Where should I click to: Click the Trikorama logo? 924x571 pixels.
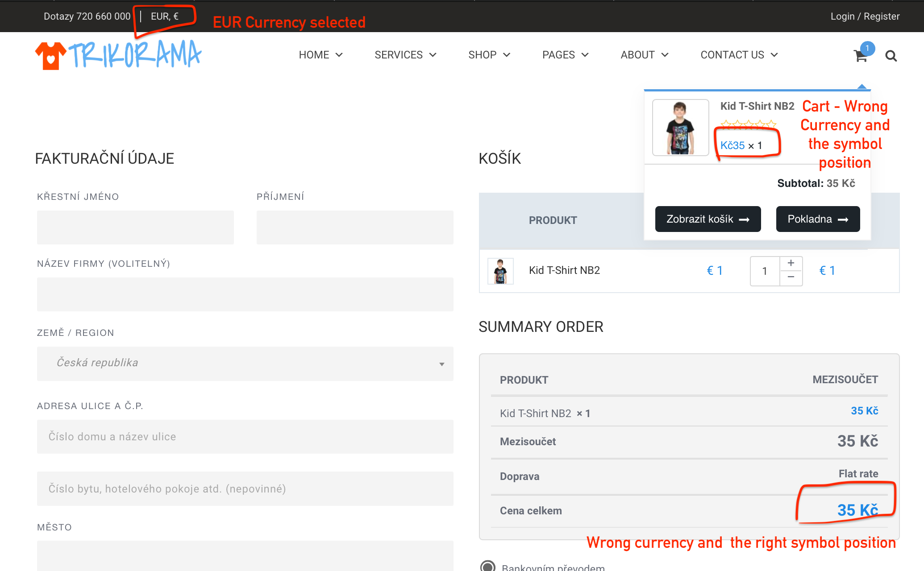[x=118, y=55]
